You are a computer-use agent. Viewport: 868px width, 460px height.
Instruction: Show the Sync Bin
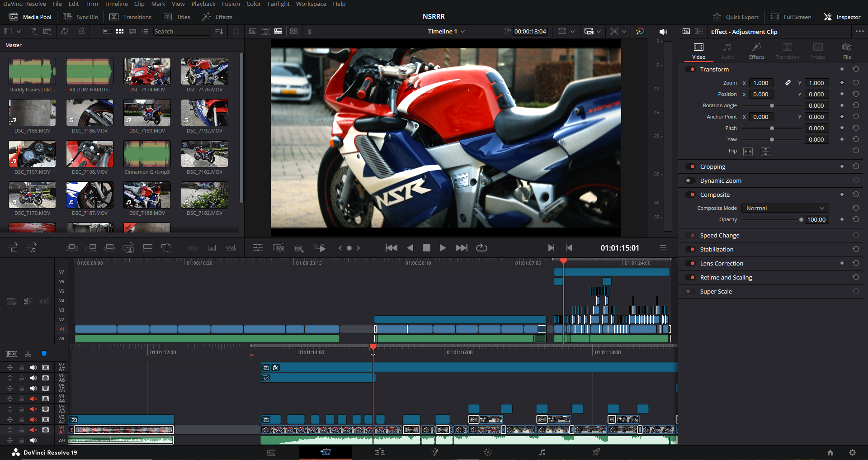80,17
